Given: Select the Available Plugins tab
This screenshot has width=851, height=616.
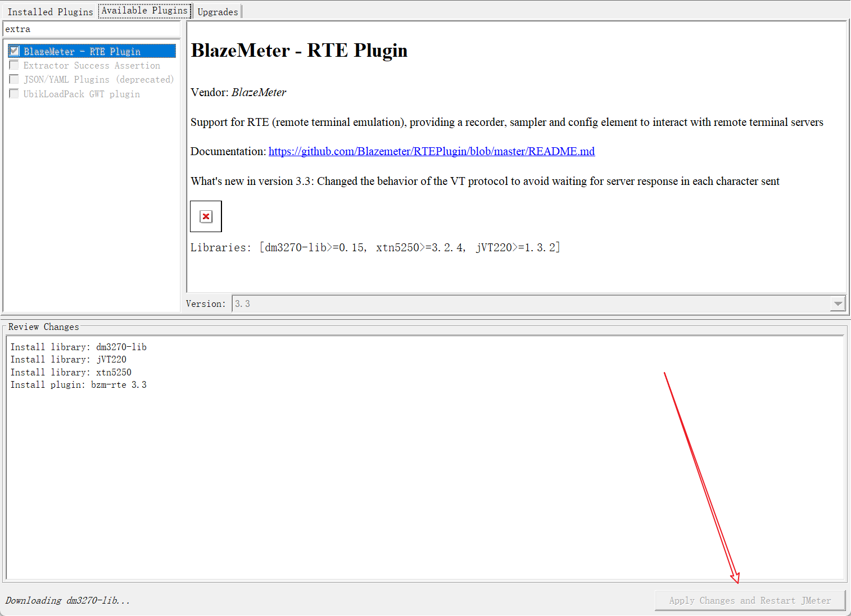Looking at the screenshot, I should point(144,11).
